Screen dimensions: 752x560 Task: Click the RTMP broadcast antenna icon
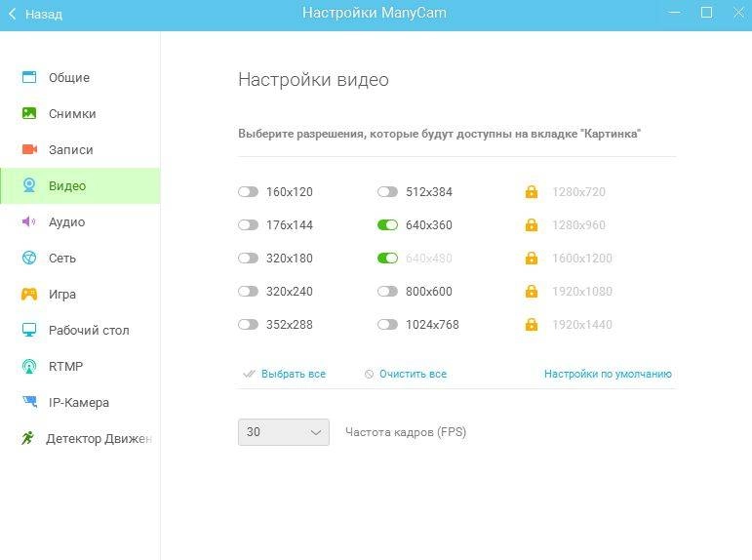(x=29, y=366)
